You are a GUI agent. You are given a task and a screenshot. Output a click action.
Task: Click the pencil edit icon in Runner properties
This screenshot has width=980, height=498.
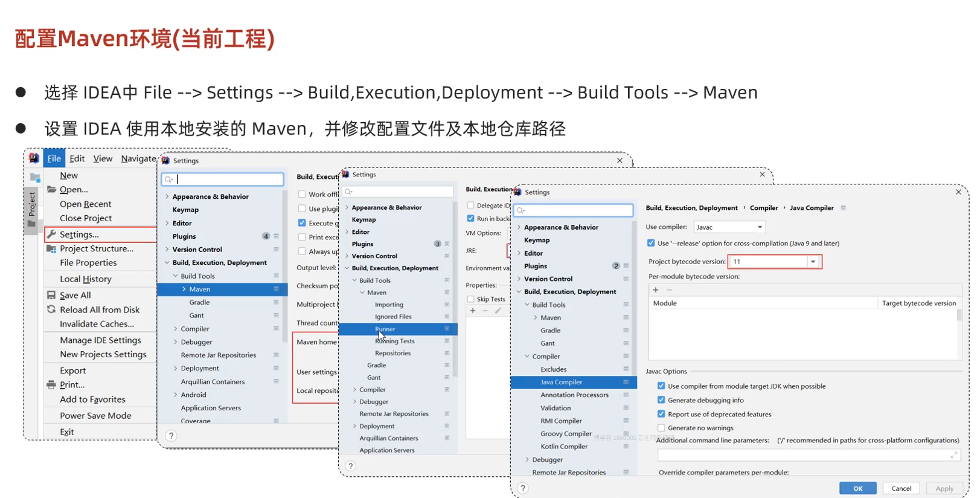point(498,311)
